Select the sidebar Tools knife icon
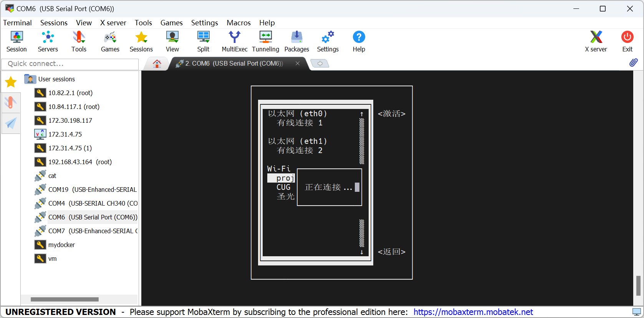The height and width of the screenshot is (318, 644). [11, 102]
